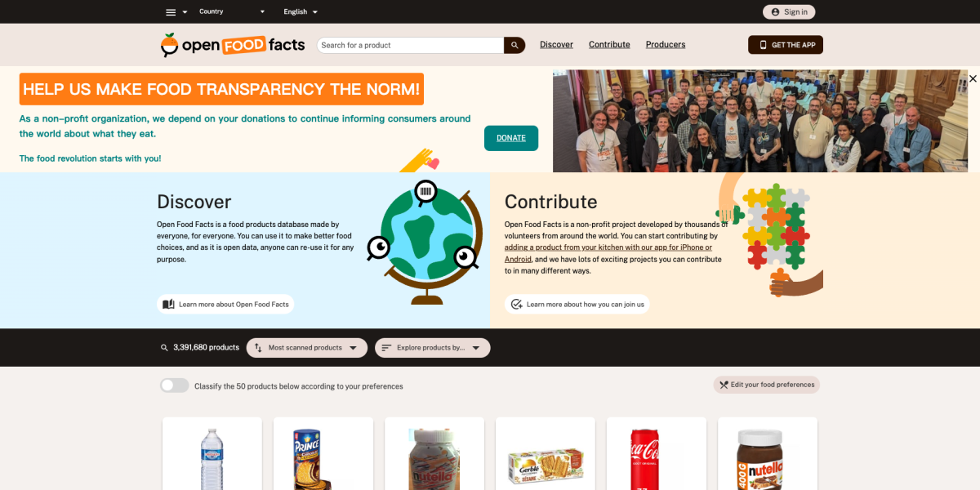This screenshot has width=980, height=490.
Task: Open the hamburger menu icon
Action: tap(171, 12)
